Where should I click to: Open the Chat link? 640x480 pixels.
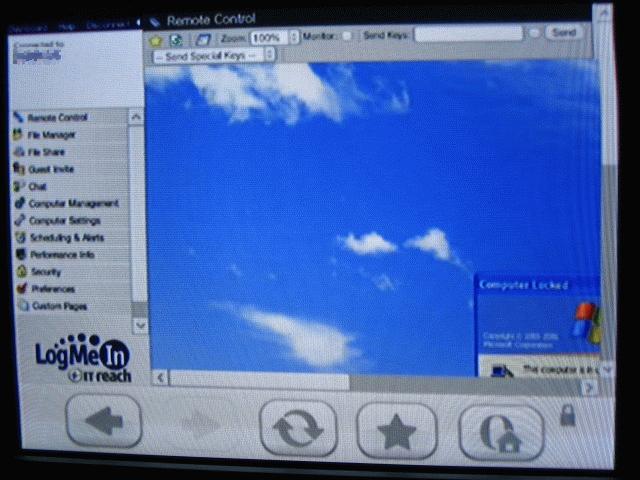coord(38,187)
